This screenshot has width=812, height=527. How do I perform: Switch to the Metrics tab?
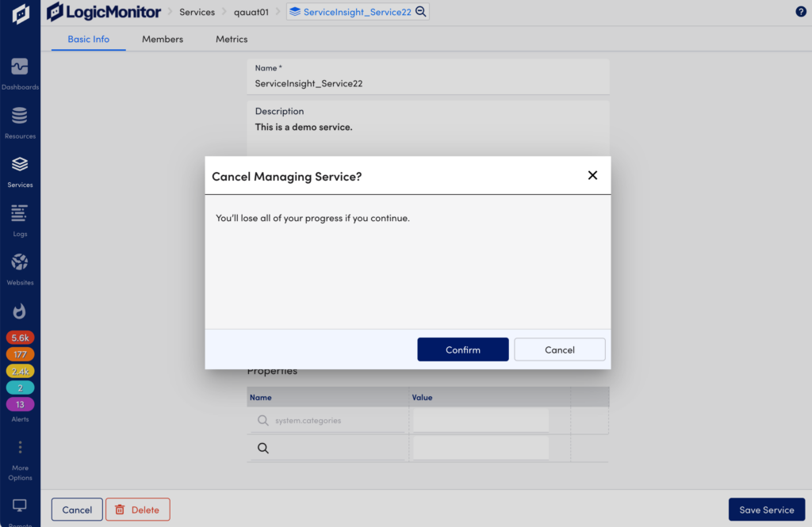[232, 39]
